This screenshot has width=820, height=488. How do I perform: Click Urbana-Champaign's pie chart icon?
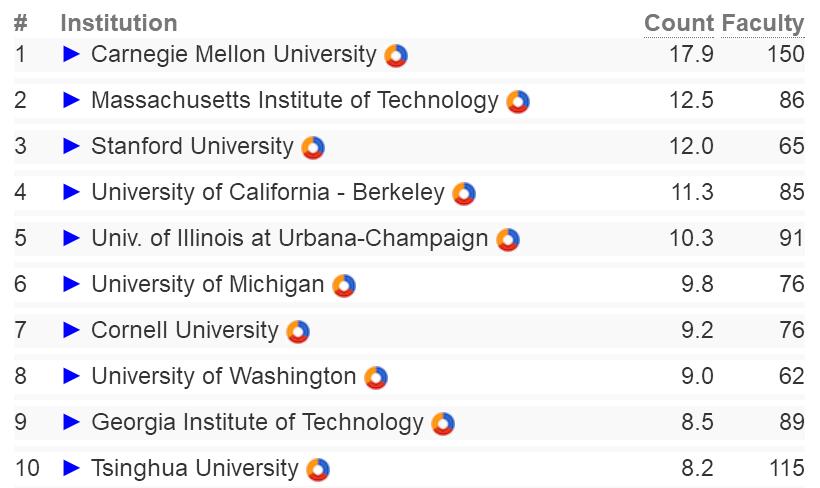[x=508, y=240]
